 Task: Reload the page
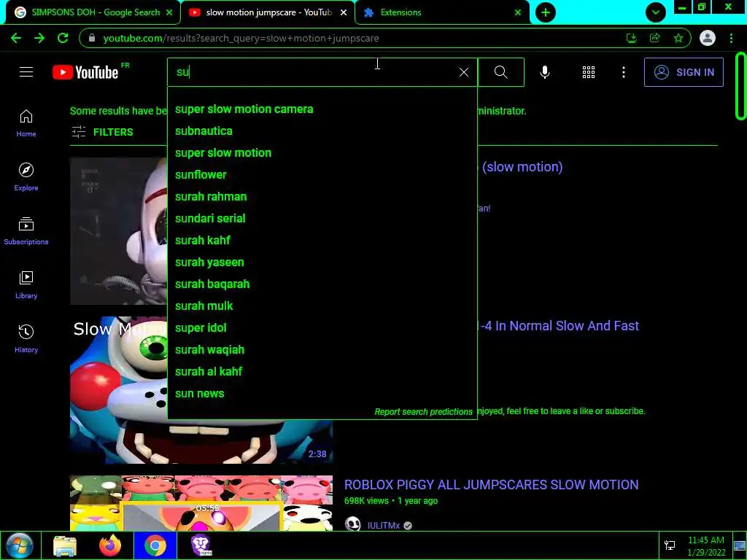[63, 38]
